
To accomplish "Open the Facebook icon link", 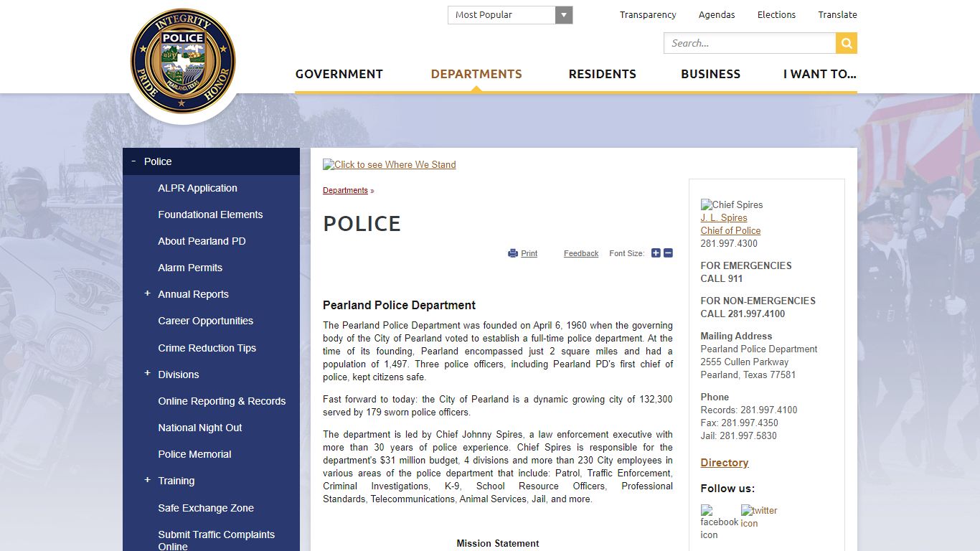I will (720, 522).
